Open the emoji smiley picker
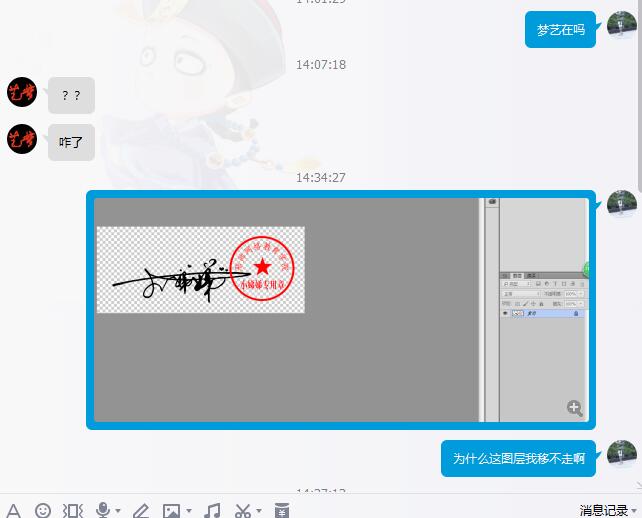Screen dimensions: 642x518 (x=43, y=510)
